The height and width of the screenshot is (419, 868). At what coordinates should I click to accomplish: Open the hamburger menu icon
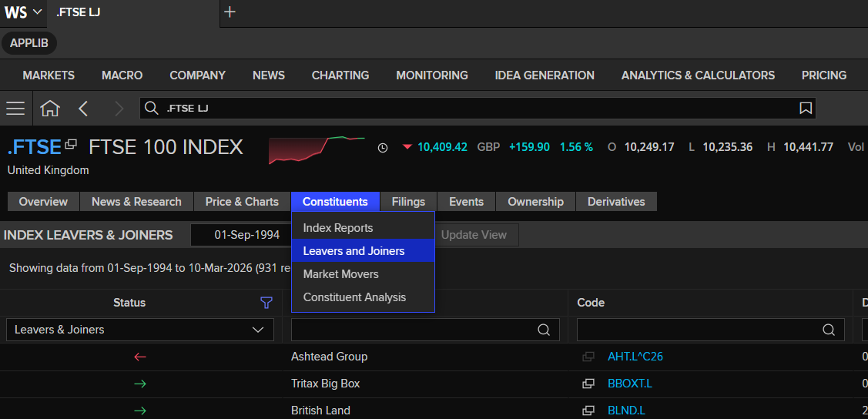tap(15, 108)
